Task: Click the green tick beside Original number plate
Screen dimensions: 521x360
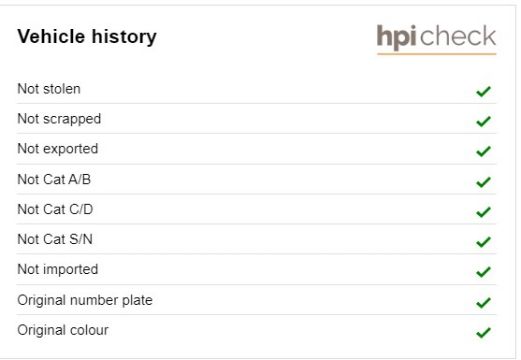Action: [x=483, y=303]
